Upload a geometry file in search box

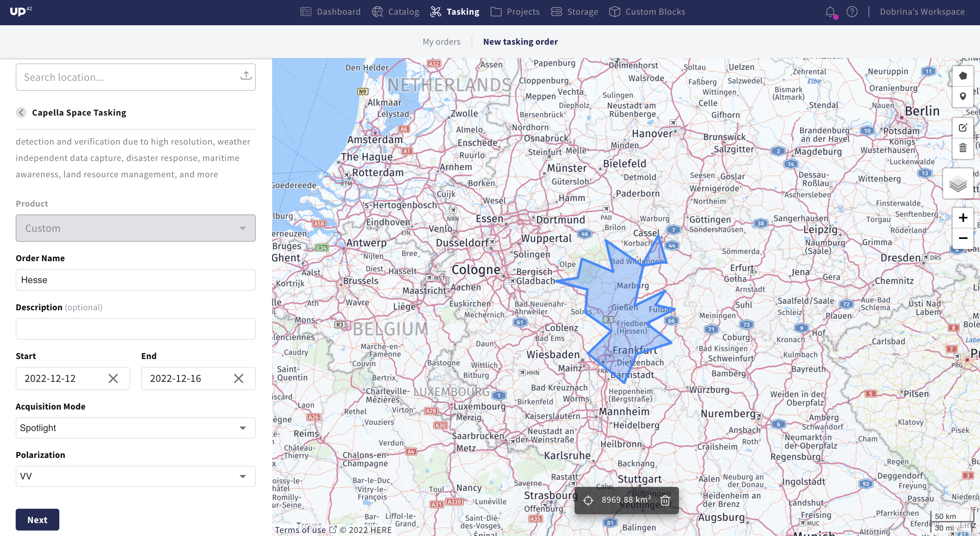(x=246, y=76)
